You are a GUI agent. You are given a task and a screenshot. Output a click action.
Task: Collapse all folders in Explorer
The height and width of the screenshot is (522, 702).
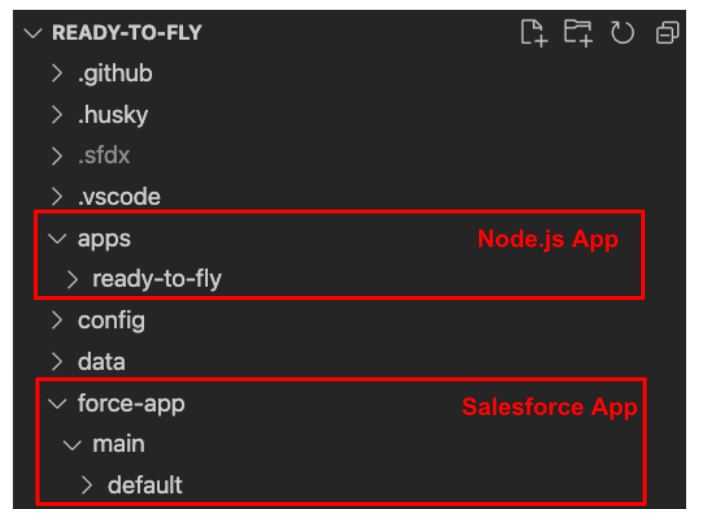[x=667, y=33]
